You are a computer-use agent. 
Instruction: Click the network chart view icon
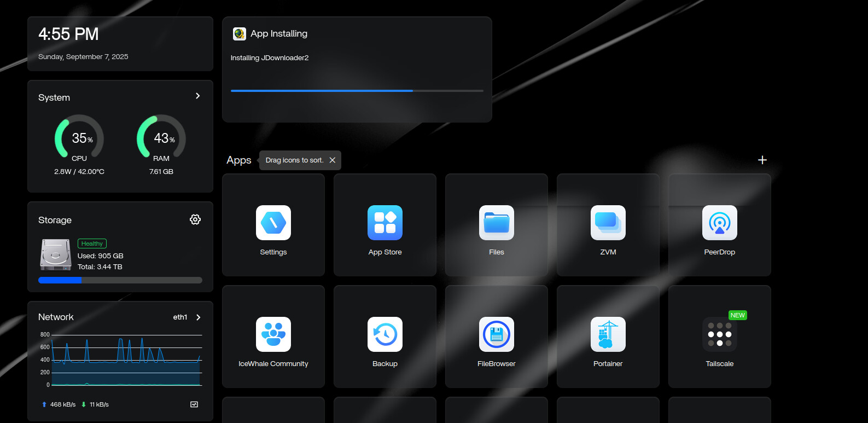pos(194,404)
